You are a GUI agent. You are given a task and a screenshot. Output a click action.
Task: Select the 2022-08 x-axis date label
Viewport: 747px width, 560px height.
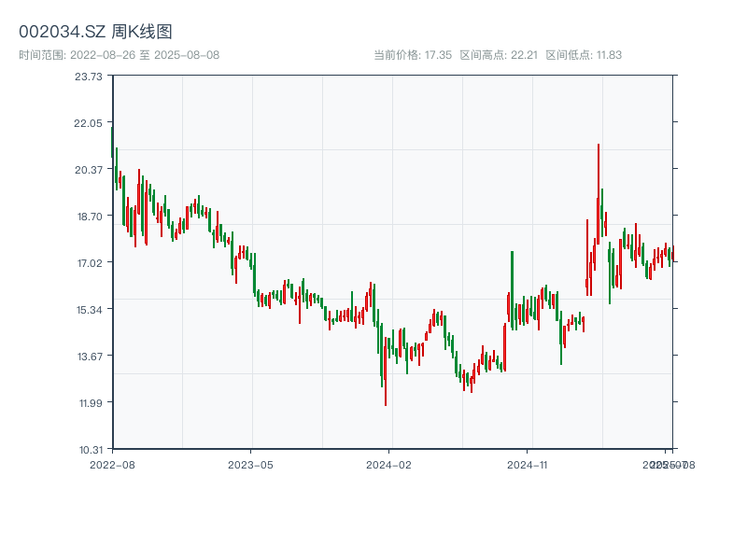112,464
